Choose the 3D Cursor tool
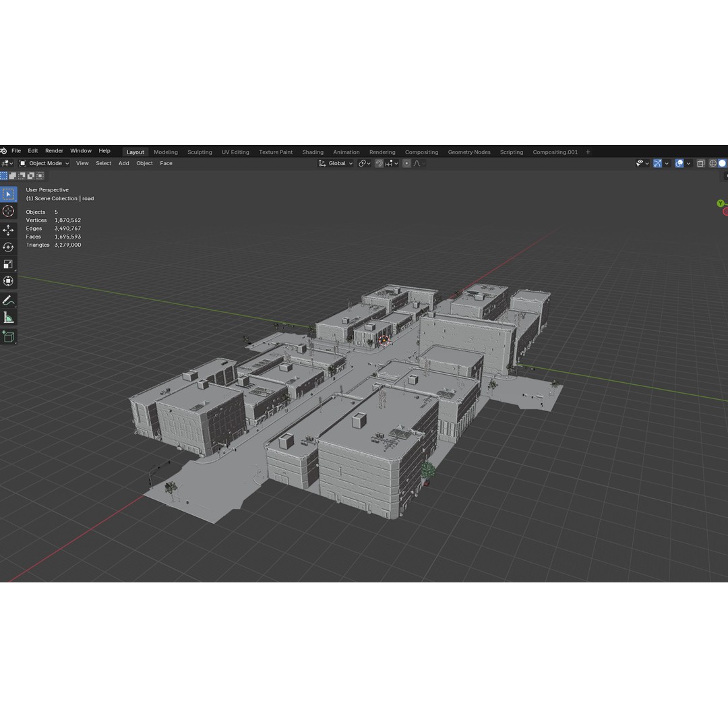The image size is (728, 728). (9, 211)
